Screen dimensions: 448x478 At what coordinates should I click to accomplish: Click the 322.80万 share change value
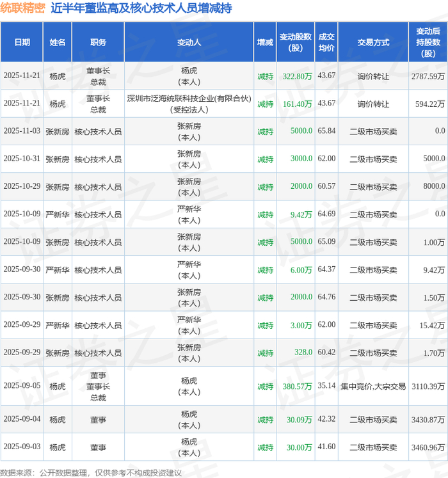[297, 76]
